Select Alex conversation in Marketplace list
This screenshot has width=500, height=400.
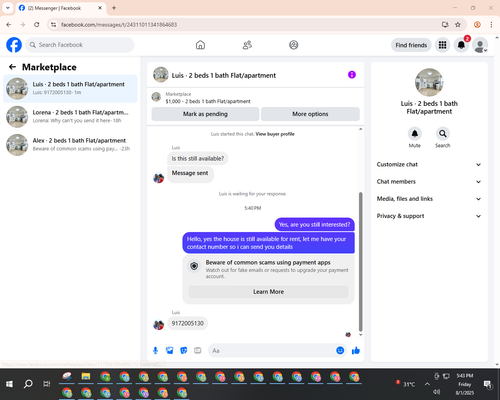pyautogui.click(x=70, y=145)
